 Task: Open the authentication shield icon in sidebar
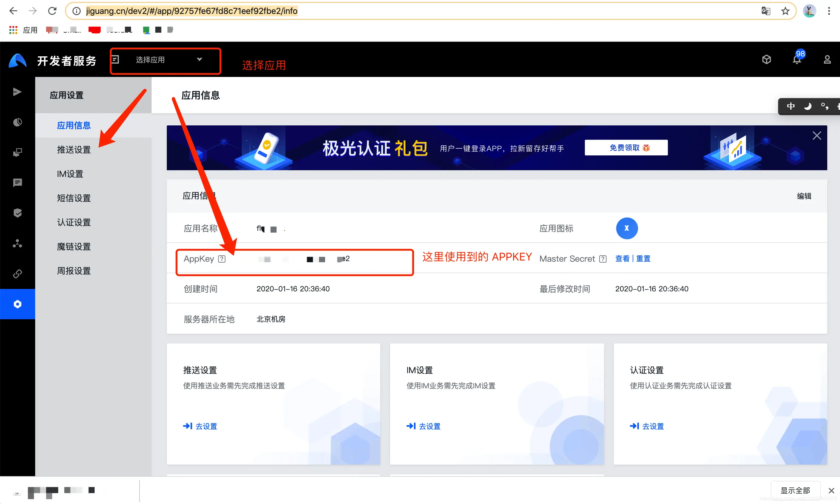[x=17, y=213]
